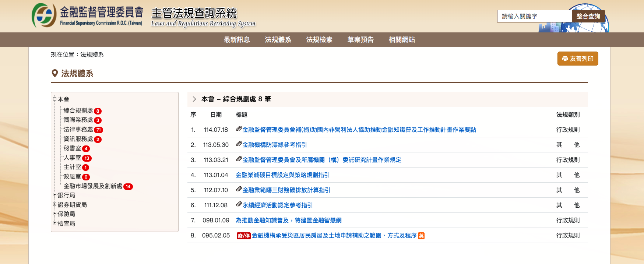
Task: Click the 日期 column header
Action: coord(216,115)
